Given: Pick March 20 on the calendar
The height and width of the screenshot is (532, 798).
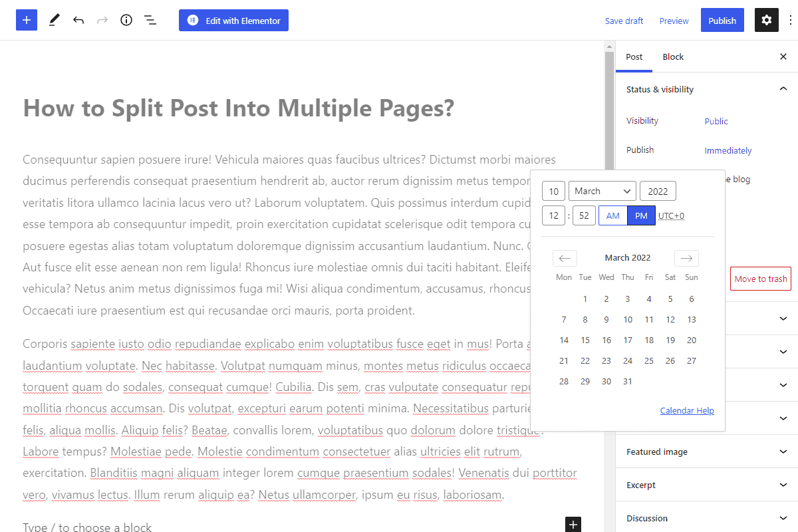Looking at the screenshot, I should (692, 340).
